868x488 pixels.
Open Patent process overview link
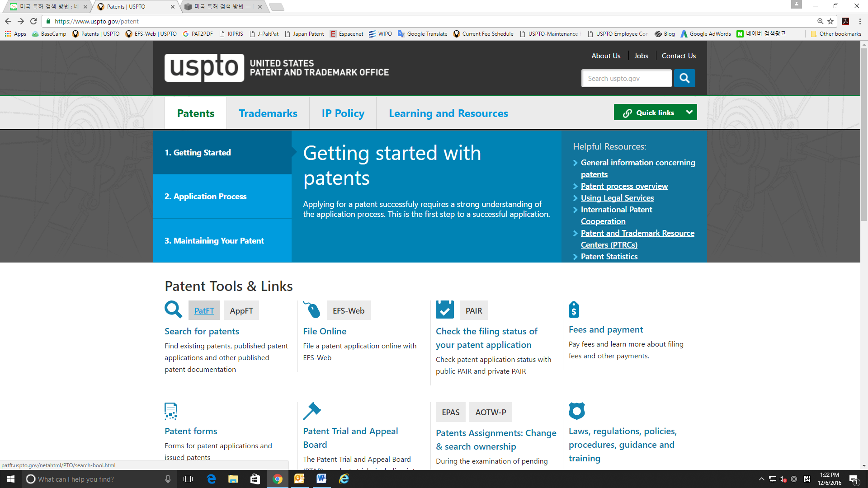(624, 186)
